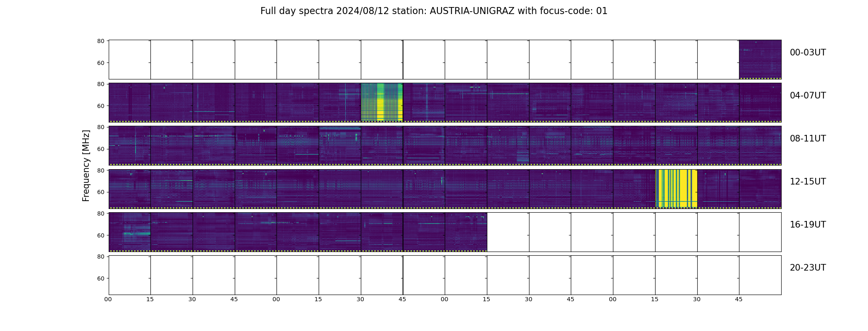Click the 12-15UT panel just after the saturated yellow one

(x=718, y=189)
